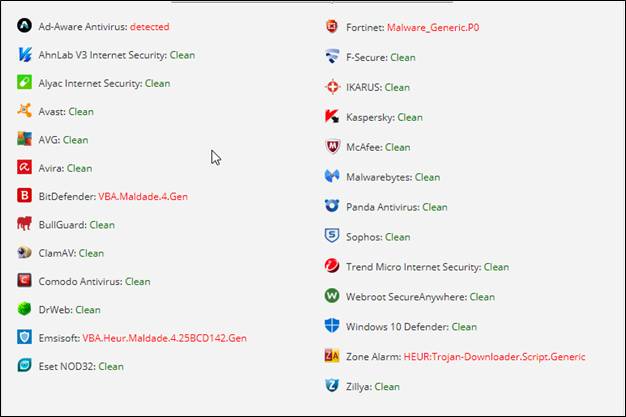Click the BitDefender red B icon

(x=25, y=196)
